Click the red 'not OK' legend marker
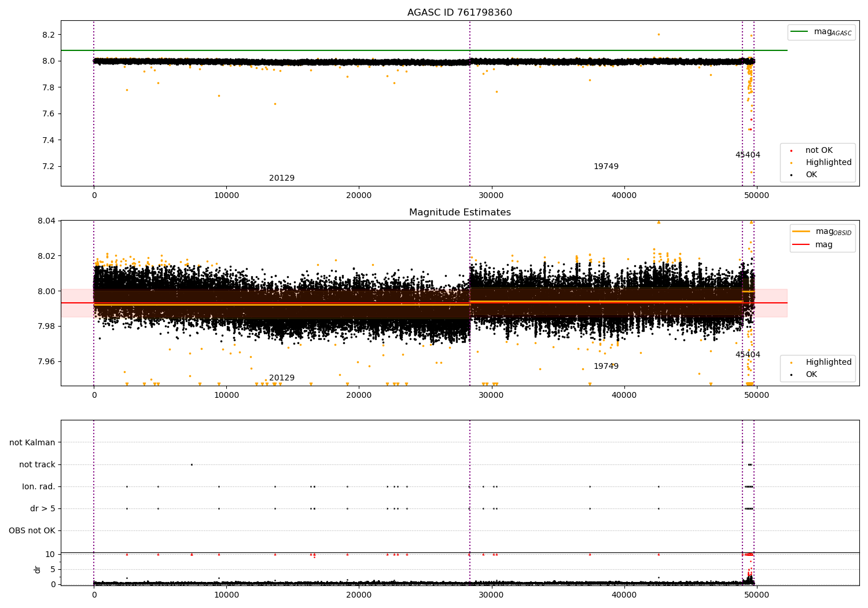Screen dimensions: 868x608 pos(791,151)
